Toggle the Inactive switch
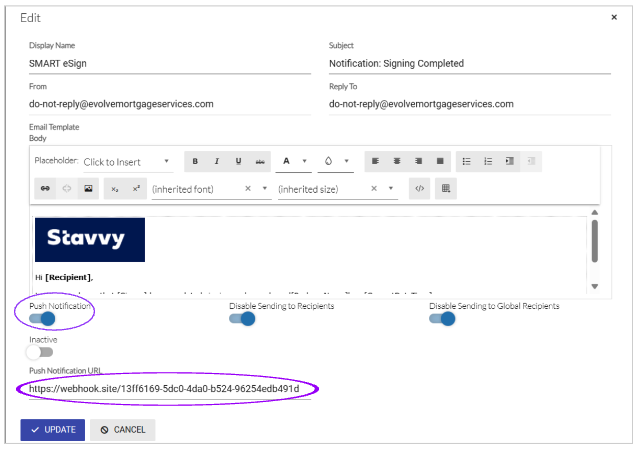The width and height of the screenshot is (640, 451). 40,352
